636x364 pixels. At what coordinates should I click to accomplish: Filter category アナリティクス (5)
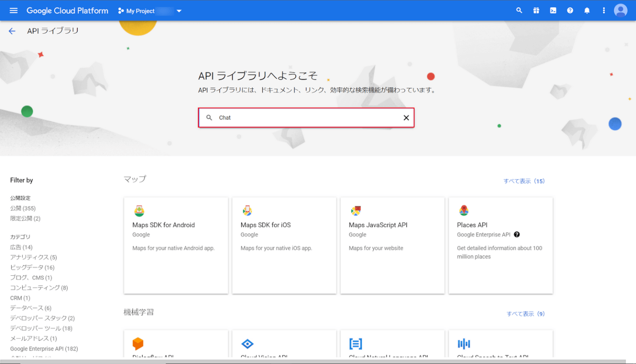[34, 258]
